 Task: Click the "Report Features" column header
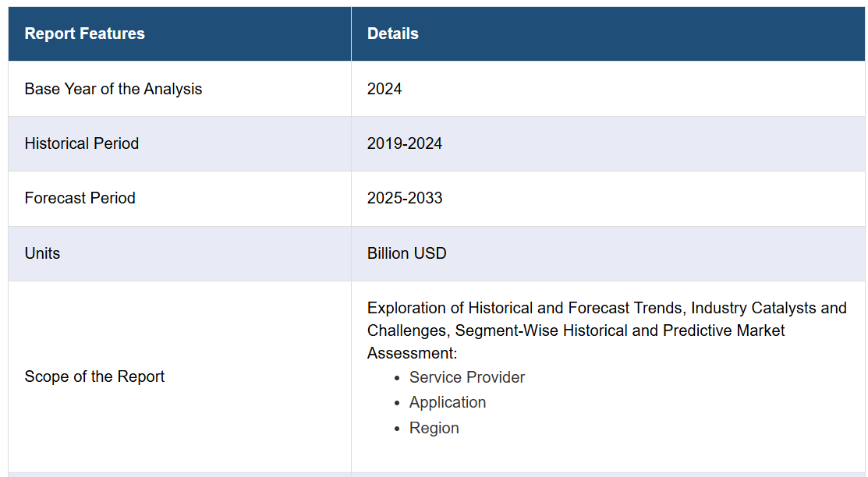click(x=84, y=34)
